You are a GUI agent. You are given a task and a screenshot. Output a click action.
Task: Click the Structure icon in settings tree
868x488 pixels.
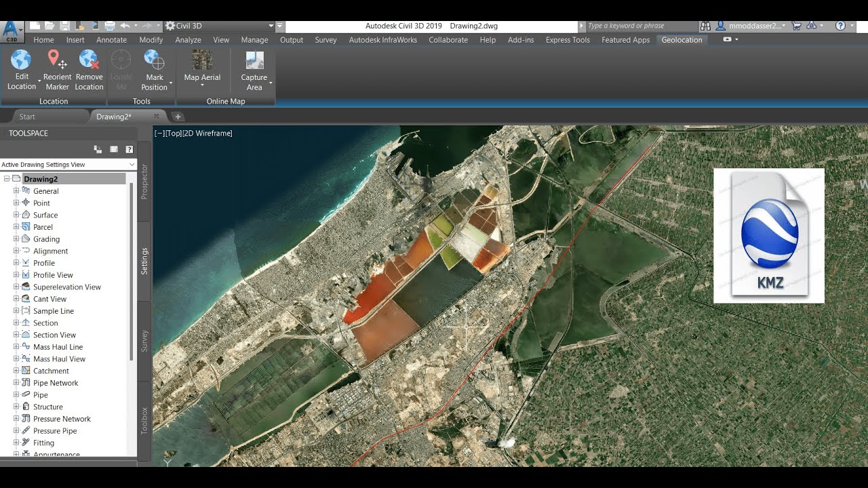coord(26,407)
